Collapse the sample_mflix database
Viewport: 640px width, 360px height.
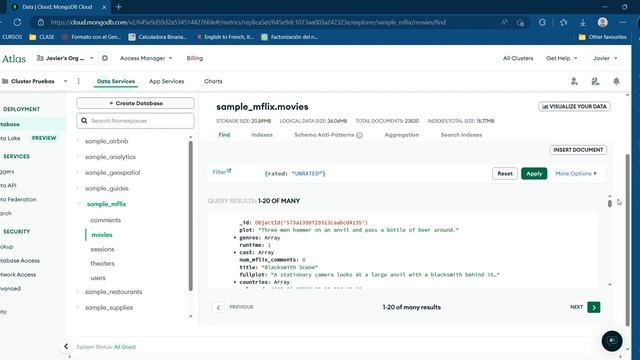(x=78, y=204)
